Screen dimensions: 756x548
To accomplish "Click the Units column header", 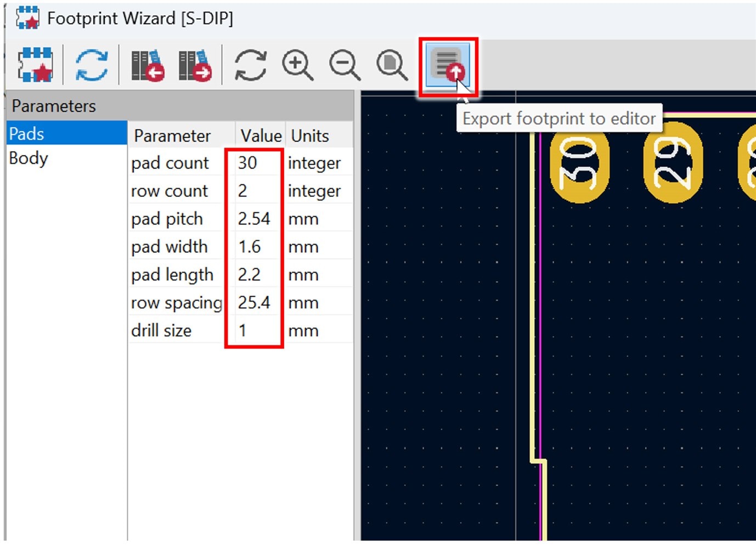I will (319, 135).
